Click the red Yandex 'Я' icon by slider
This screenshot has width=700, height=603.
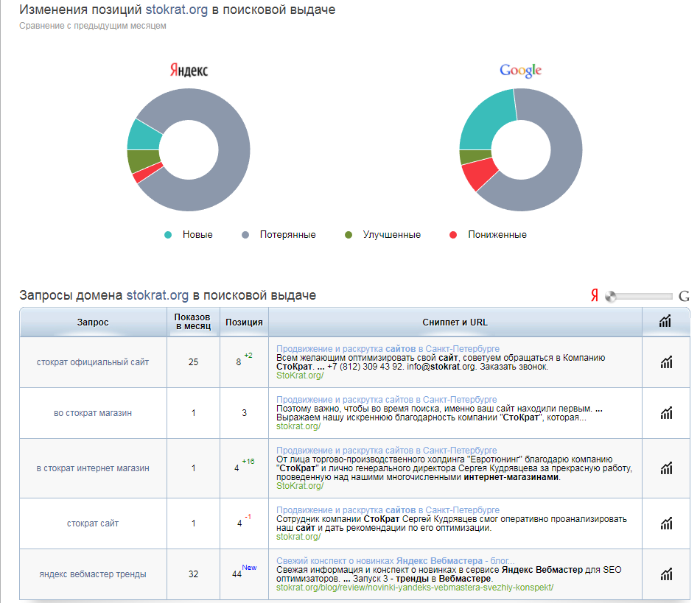[x=594, y=296]
